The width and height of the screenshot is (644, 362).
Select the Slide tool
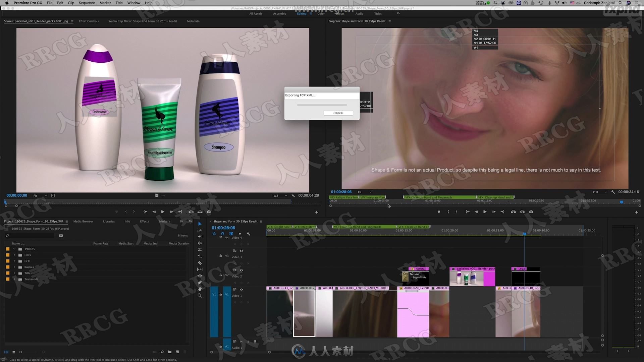tap(200, 276)
